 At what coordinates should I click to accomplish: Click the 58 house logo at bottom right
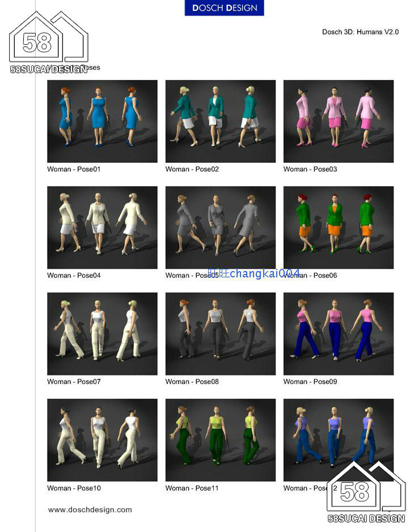(366, 491)
